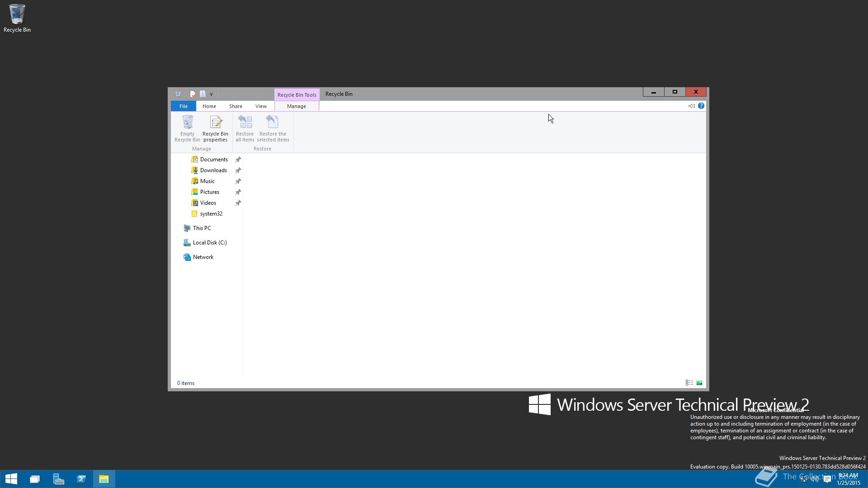
Task: Open Server Manager from the taskbar
Action: coord(58,479)
